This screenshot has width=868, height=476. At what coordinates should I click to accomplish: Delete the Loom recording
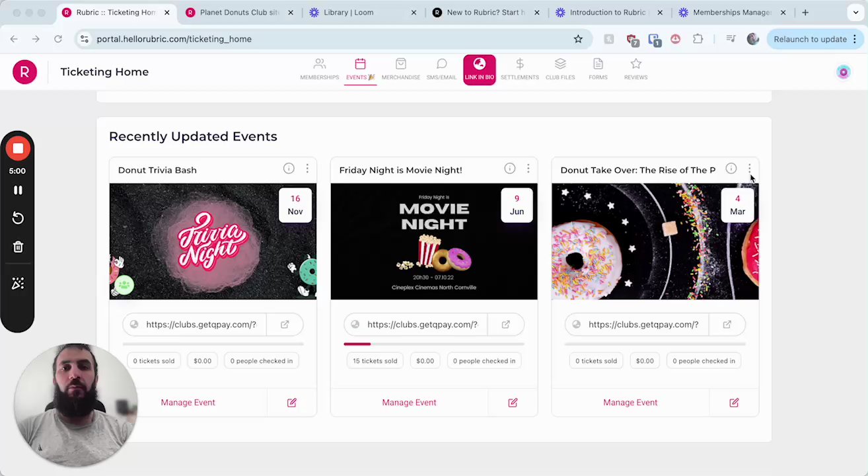click(18, 247)
